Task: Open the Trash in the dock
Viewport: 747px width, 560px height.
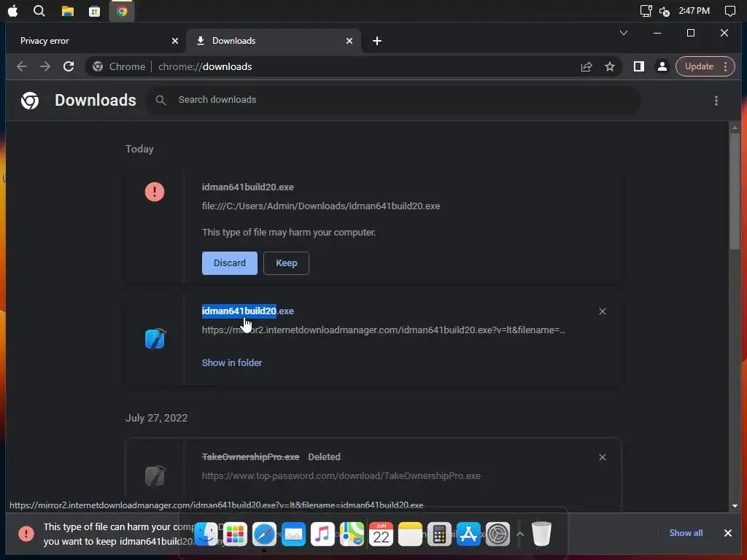Action: point(541,534)
